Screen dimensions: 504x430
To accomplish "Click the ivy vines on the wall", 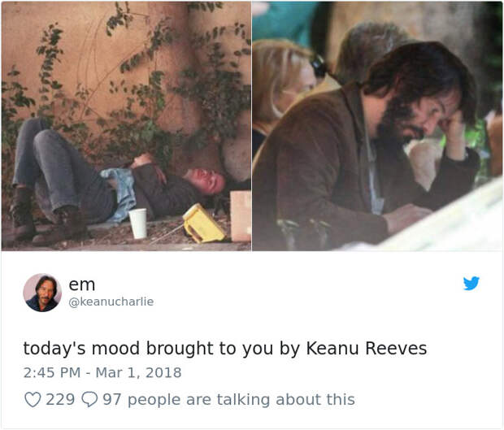I will coord(128,80).
